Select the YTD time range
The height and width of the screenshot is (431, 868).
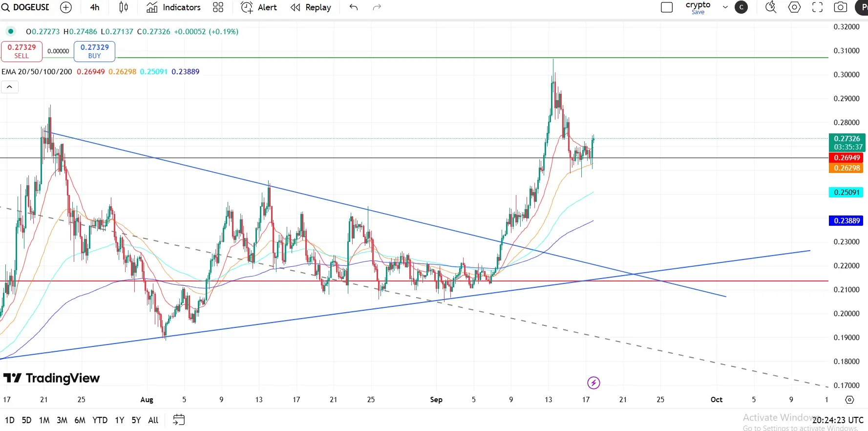coord(100,420)
